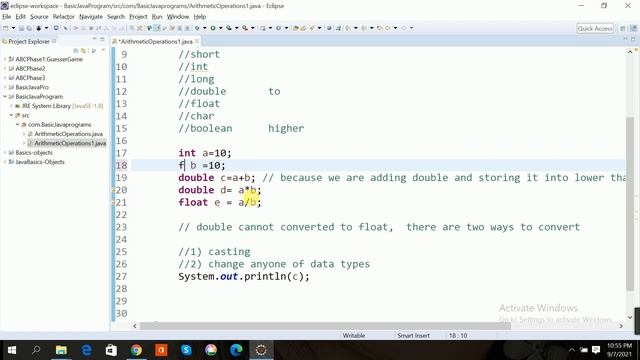Expand the Basics-objects project

pos(5,153)
